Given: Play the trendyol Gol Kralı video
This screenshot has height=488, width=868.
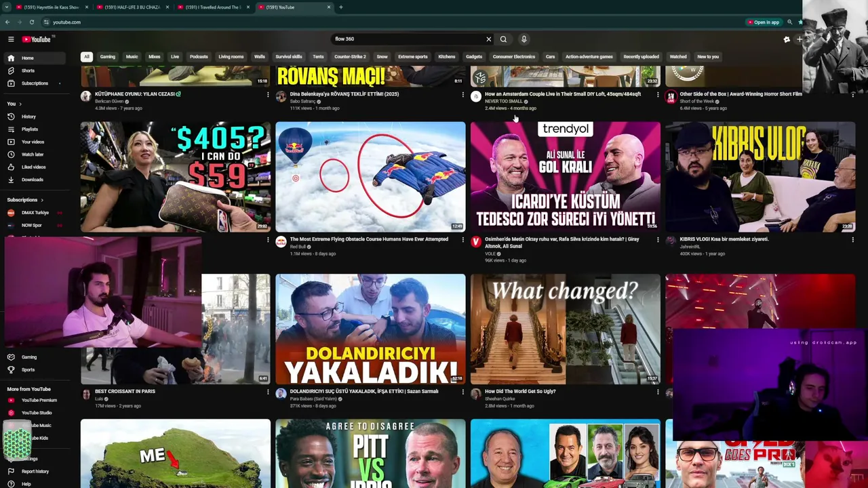Looking at the screenshot, I should (566, 177).
